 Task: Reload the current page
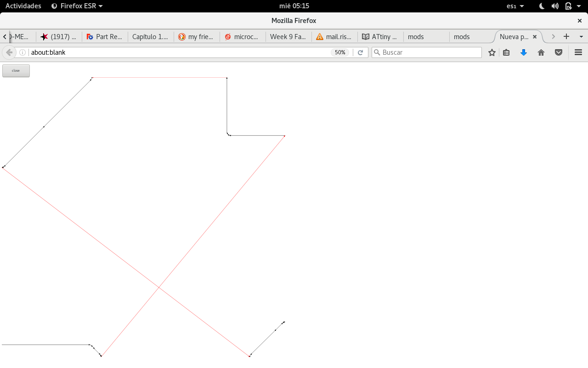tap(361, 52)
